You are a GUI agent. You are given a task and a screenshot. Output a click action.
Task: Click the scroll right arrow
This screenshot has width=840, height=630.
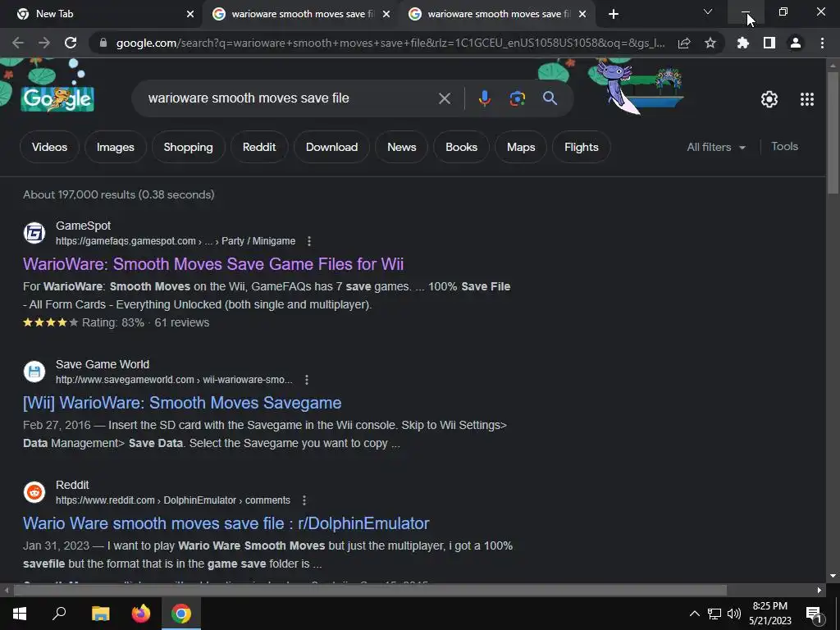819,590
